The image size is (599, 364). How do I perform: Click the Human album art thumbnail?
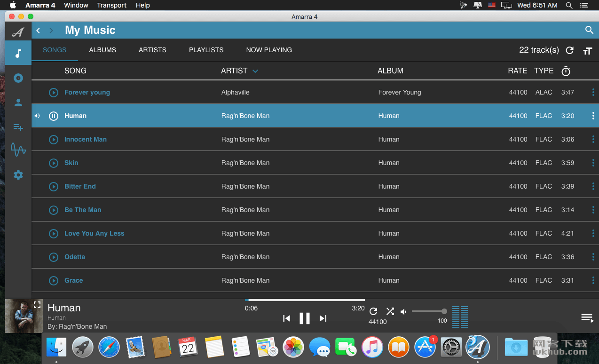coord(24,316)
